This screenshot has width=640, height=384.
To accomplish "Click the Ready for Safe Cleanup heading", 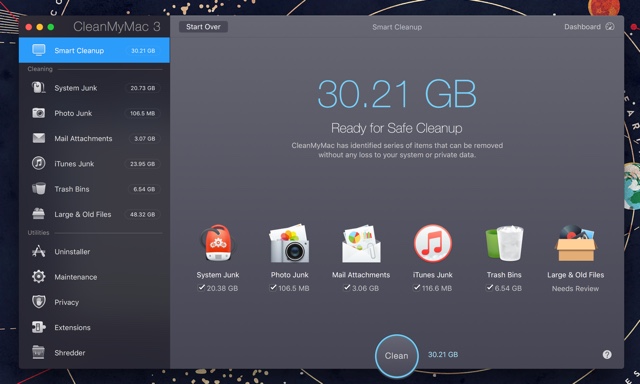I will point(397,128).
